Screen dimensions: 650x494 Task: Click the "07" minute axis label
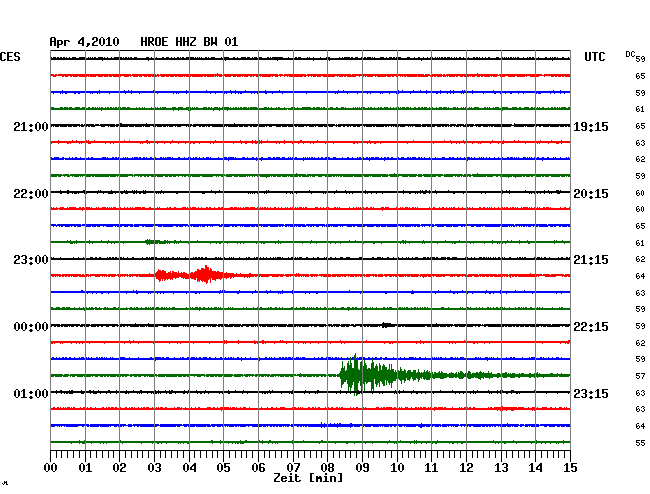pyautogui.click(x=293, y=467)
